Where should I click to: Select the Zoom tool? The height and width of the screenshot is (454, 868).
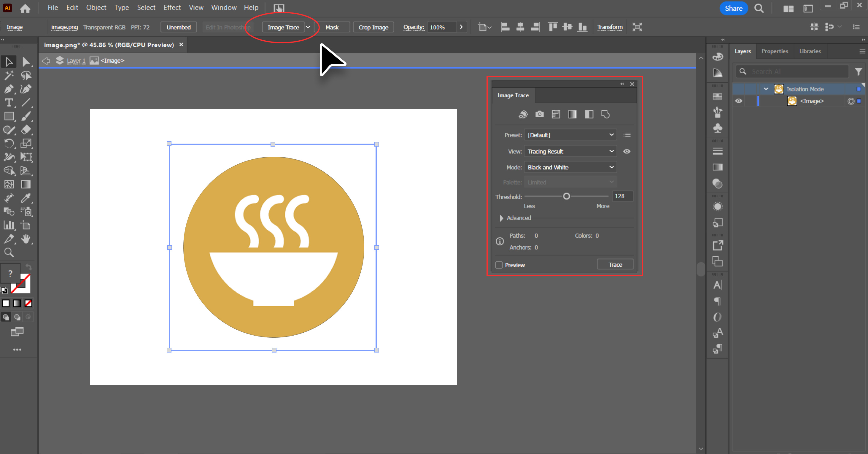(9, 253)
